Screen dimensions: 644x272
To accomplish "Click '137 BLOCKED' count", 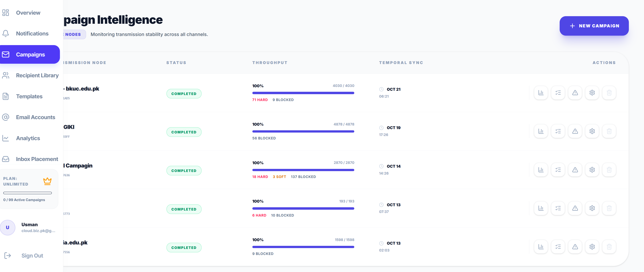I will click(x=303, y=177).
